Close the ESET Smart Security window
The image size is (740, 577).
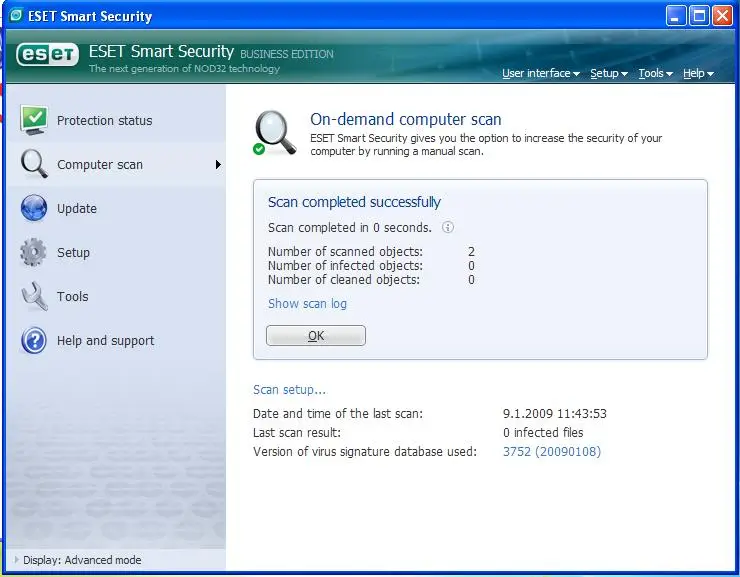tap(722, 16)
